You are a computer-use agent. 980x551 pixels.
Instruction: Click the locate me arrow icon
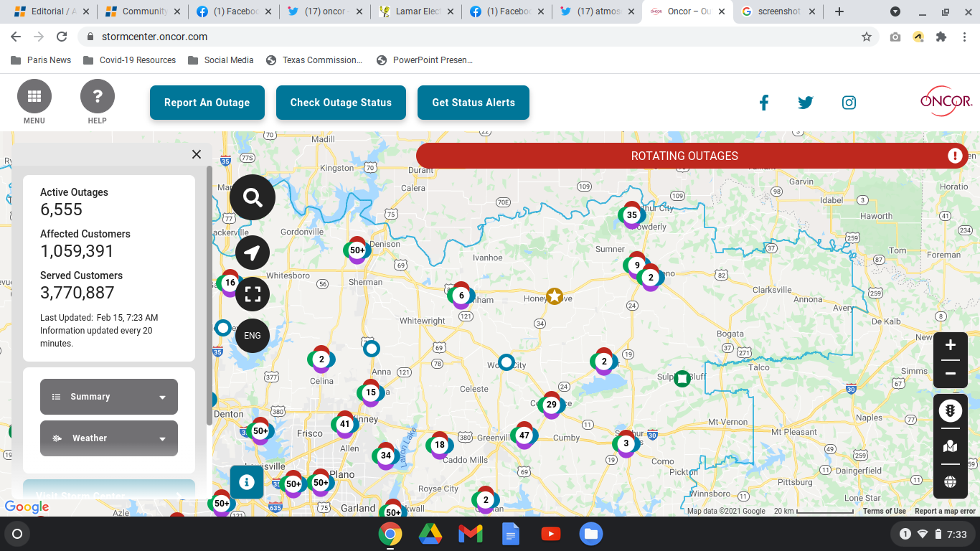pos(253,253)
